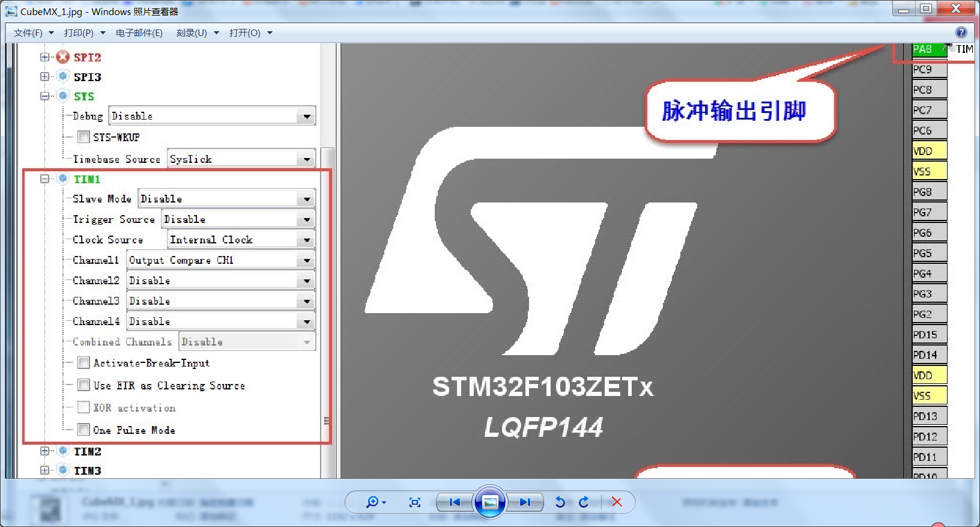Toggle the SYS-WKUP checkbox
Screen dimensions: 980x527
pyautogui.click(x=84, y=137)
